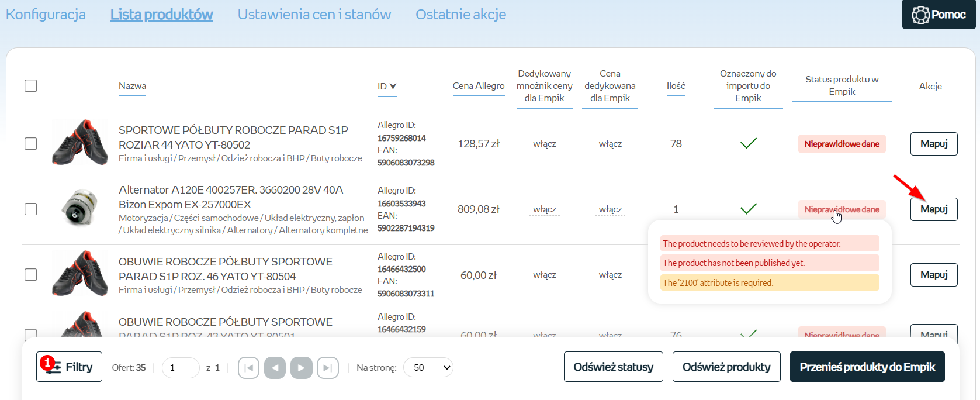Screen dimensions: 980x400
Task: Go to first page of results
Action: (248, 368)
